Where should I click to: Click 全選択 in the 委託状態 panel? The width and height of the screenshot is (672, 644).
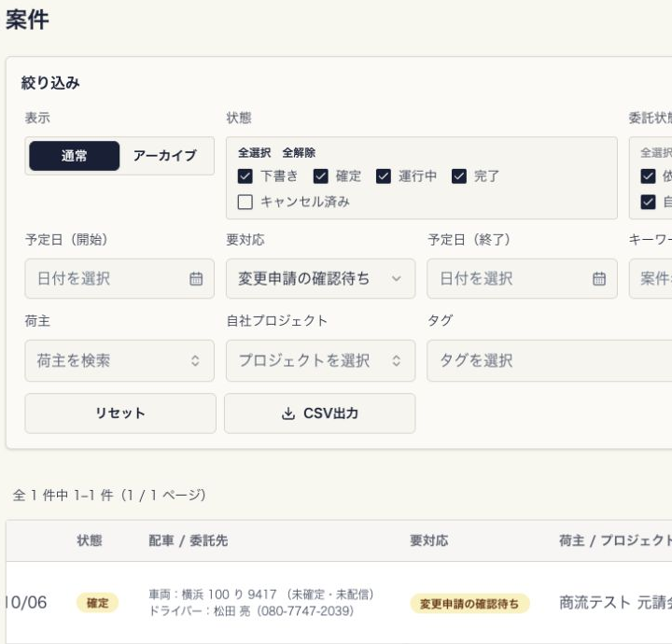[x=656, y=152]
